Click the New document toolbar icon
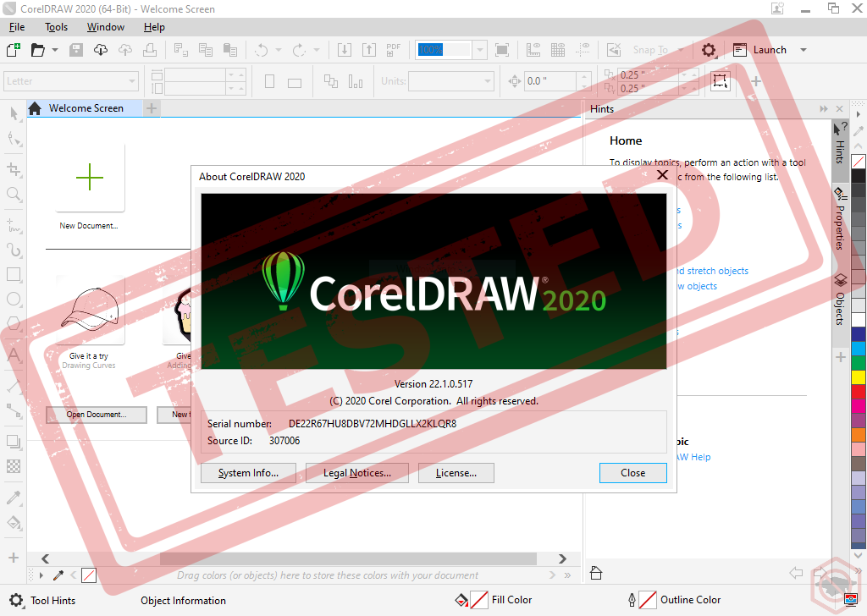Image resolution: width=867 pixels, height=616 pixels. [x=14, y=50]
